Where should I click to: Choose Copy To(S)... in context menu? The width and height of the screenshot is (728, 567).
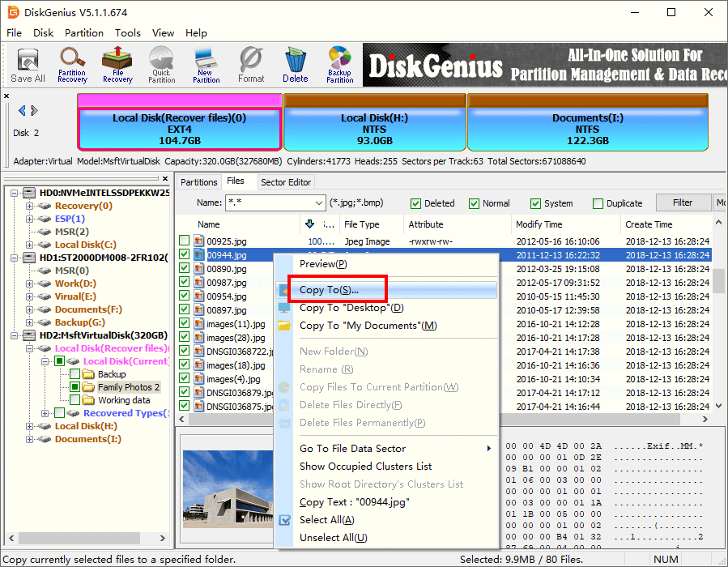click(x=329, y=290)
